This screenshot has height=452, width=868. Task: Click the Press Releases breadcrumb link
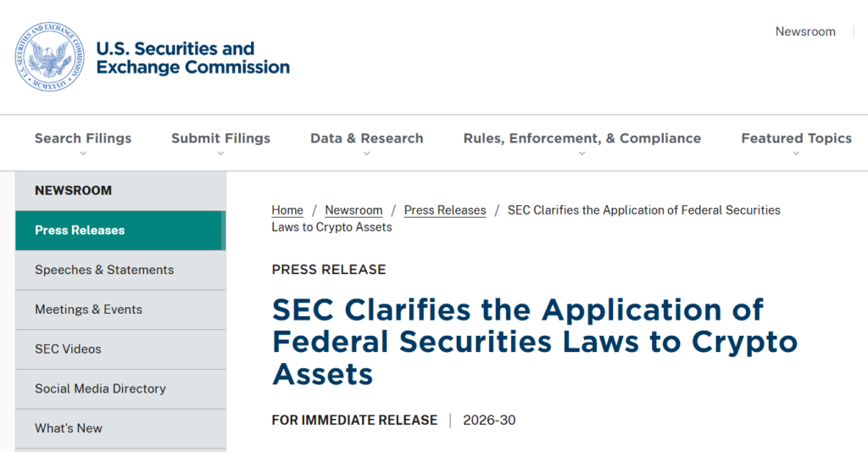(x=445, y=210)
